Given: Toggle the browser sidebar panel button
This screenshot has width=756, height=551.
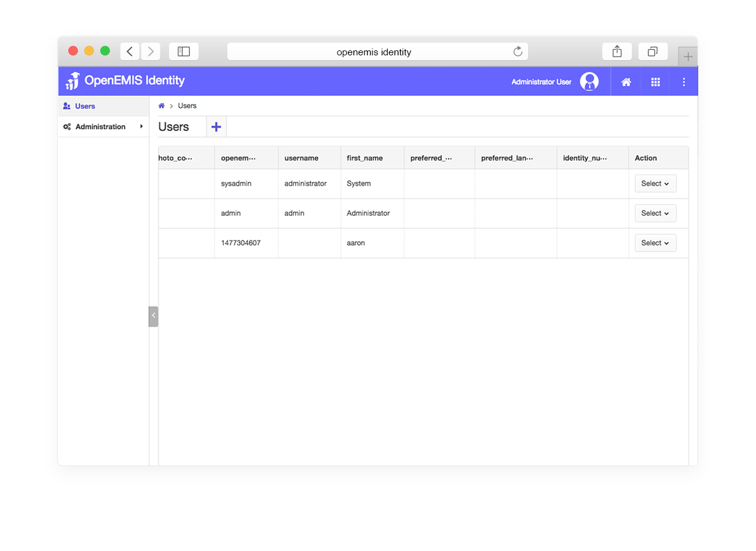Looking at the screenshot, I should tap(184, 52).
